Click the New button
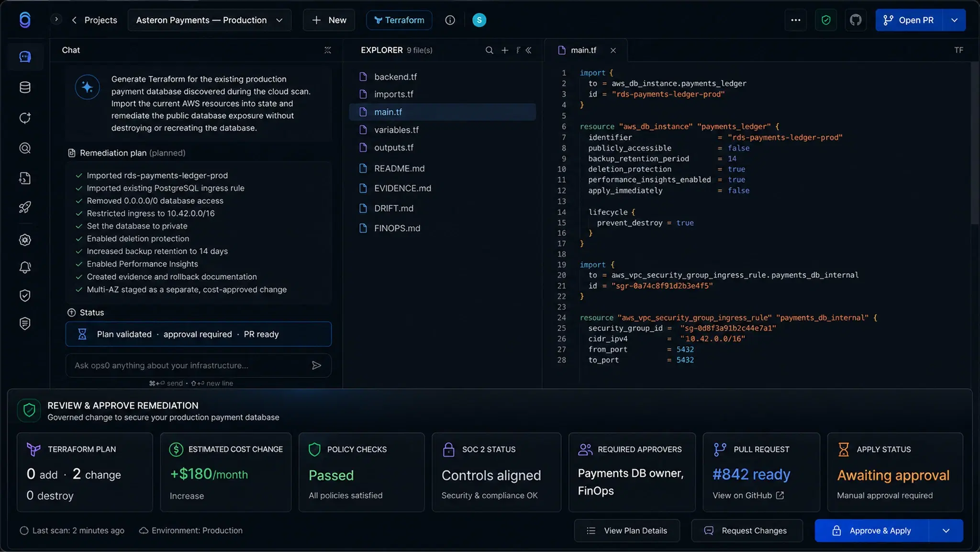 (x=329, y=20)
